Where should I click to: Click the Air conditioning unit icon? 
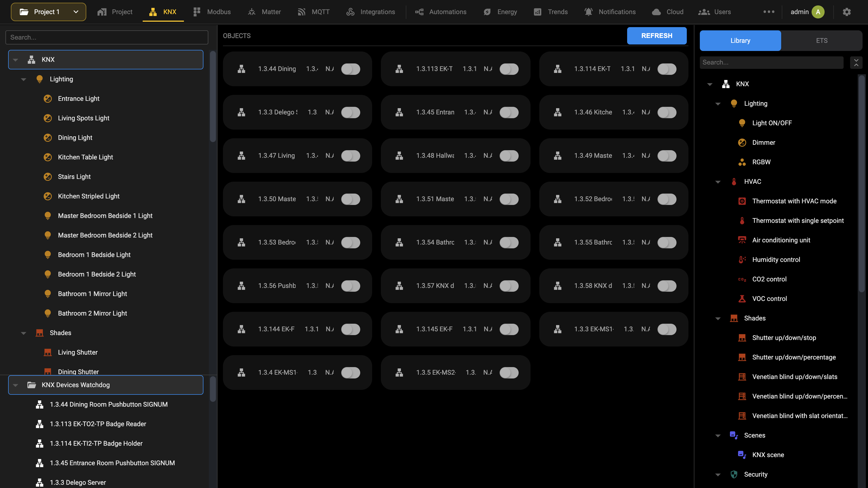coord(742,240)
